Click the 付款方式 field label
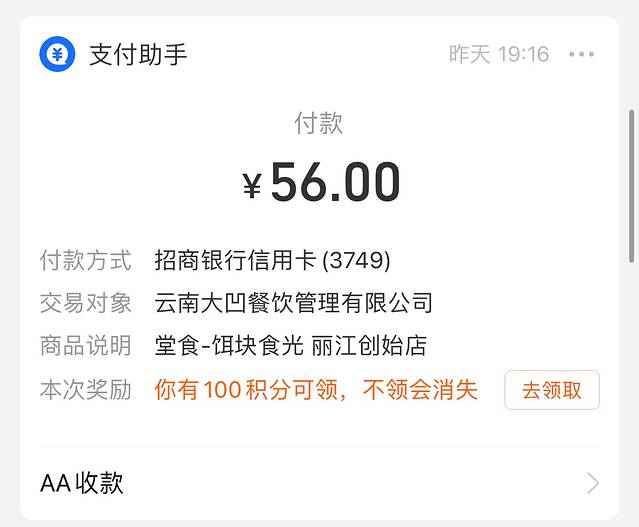639x527 pixels. 85,261
